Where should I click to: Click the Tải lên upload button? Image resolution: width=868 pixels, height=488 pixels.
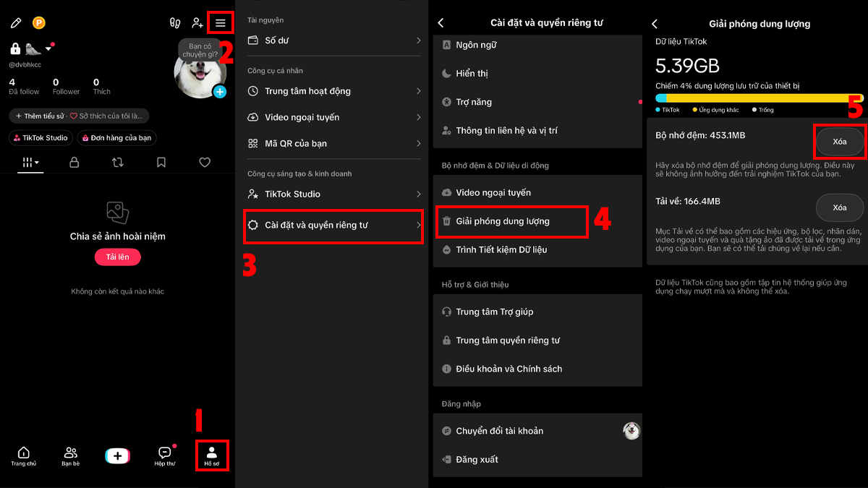pos(117,257)
